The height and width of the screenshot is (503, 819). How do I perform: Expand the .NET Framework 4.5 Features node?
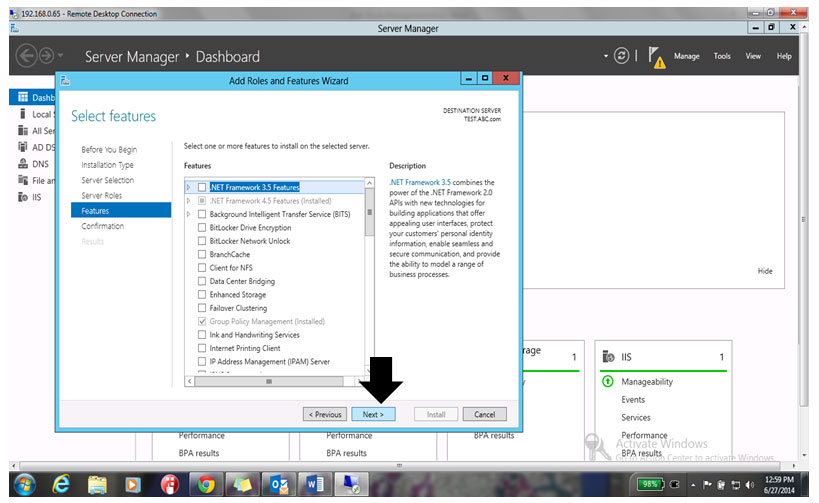(189, 201)
